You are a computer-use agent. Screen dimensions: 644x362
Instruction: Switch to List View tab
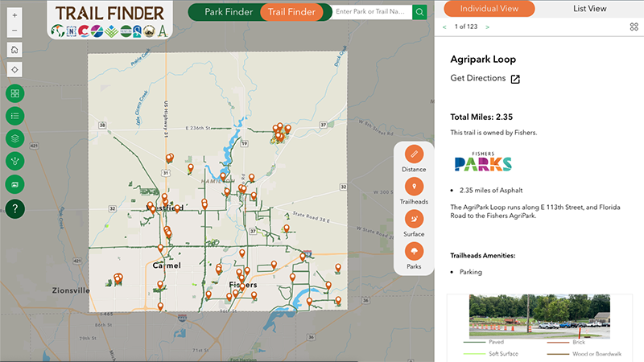(590, 9)
